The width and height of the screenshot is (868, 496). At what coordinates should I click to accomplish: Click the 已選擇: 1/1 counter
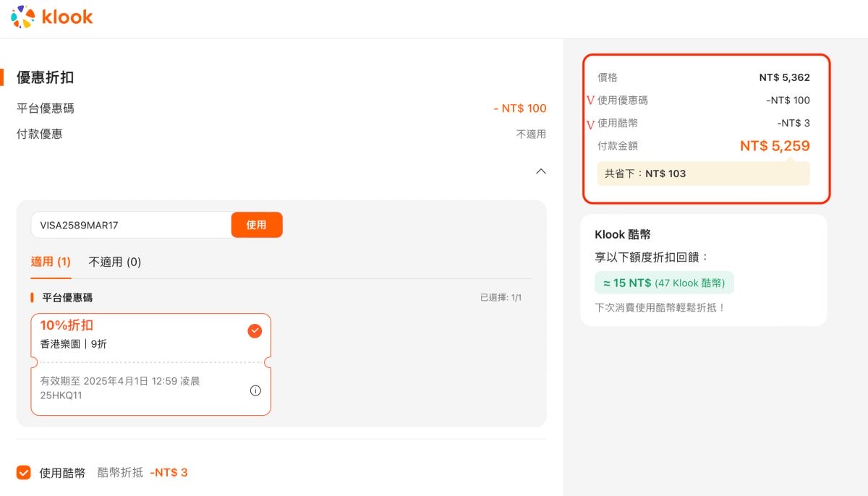(x=501, y=298)
